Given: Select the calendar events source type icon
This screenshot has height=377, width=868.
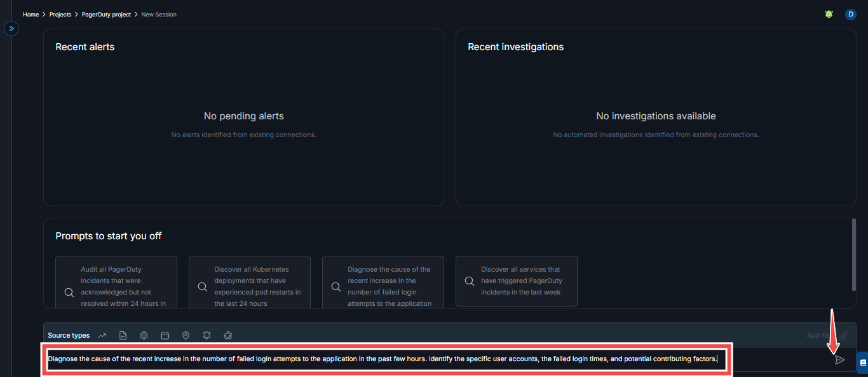Looking at the screenshot, I should click(165, 335).
